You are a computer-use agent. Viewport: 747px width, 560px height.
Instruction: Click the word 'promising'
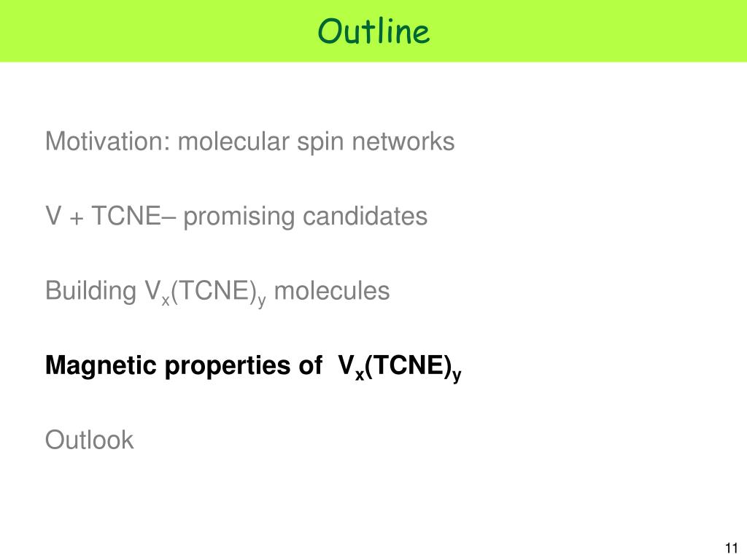[x=239, y=217]
